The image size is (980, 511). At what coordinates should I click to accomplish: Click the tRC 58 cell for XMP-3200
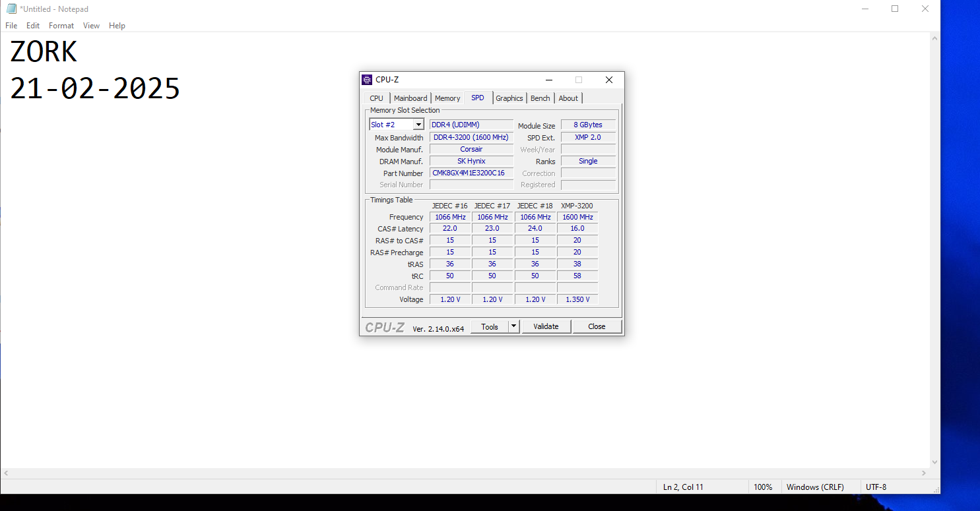577,276
